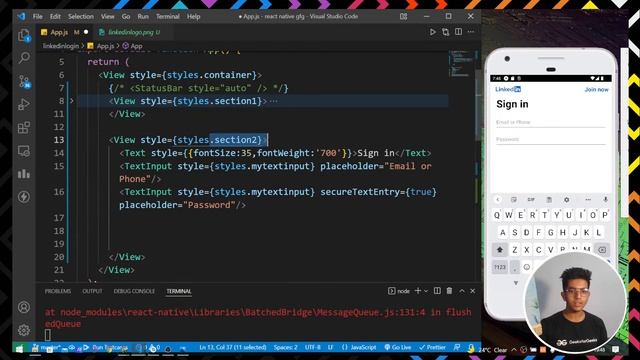
Task: Switch to the PROBLEMS panel tab
Action: (x=58, y=291)
